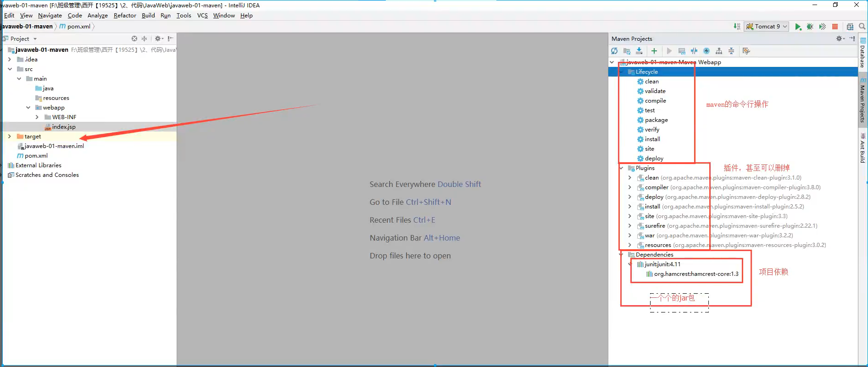Viewport: 868px width, 367px height.
Task: Build project with binary arrow icon
Action: tap(737, 27)
